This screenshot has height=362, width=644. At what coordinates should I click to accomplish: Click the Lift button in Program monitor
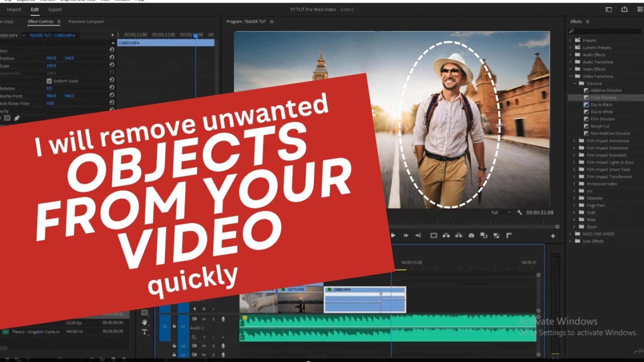click(x=446, y=236)
